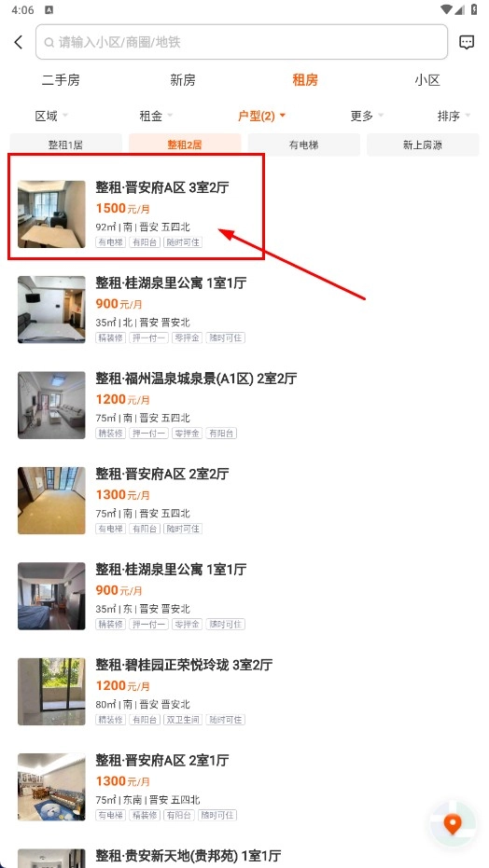Open the 排序 sort dropdown

pyautogui.click(x=454, y=116)
